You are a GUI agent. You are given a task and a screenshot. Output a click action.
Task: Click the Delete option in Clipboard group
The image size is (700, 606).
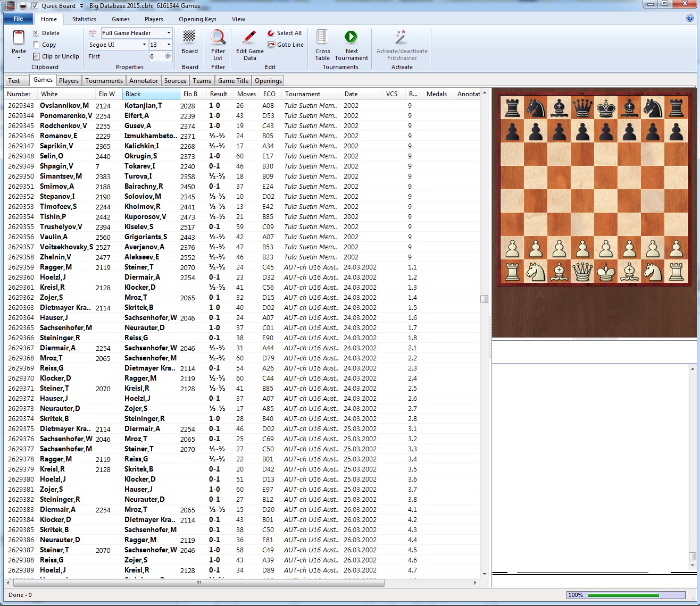[x=47, y=32]
